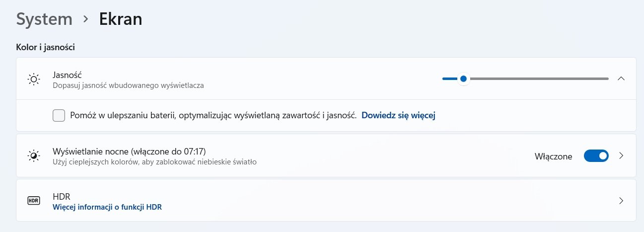Turn off the Wyświetlanie nocne toggle
Image resolution: width=644 pixels, height=232 pixels.
coord(596,156)
